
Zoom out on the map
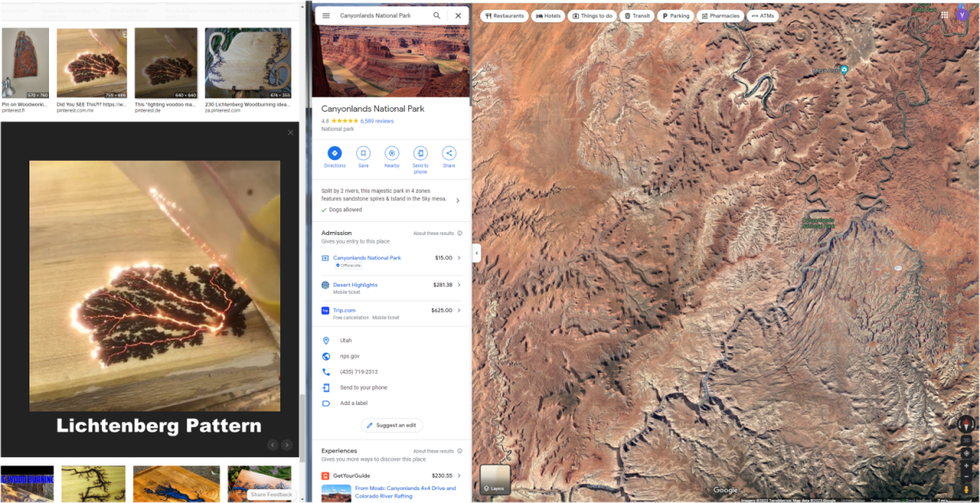pos(966,476)
